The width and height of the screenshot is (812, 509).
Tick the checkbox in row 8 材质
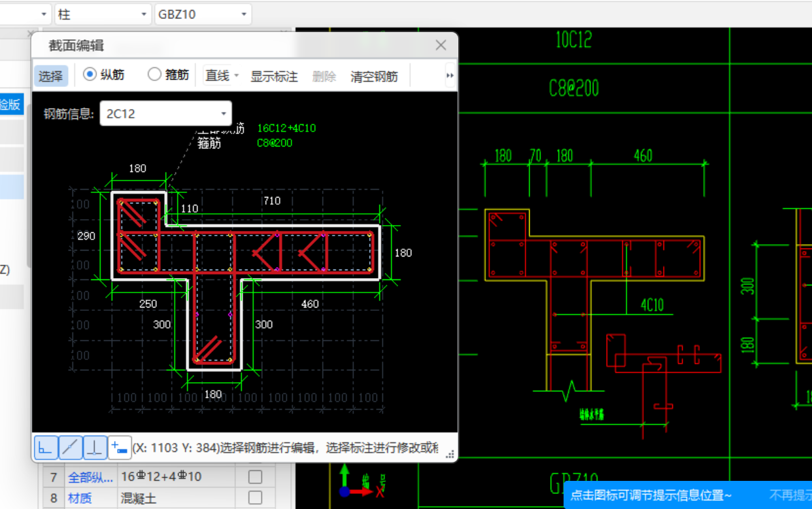(x=255, y=498)
